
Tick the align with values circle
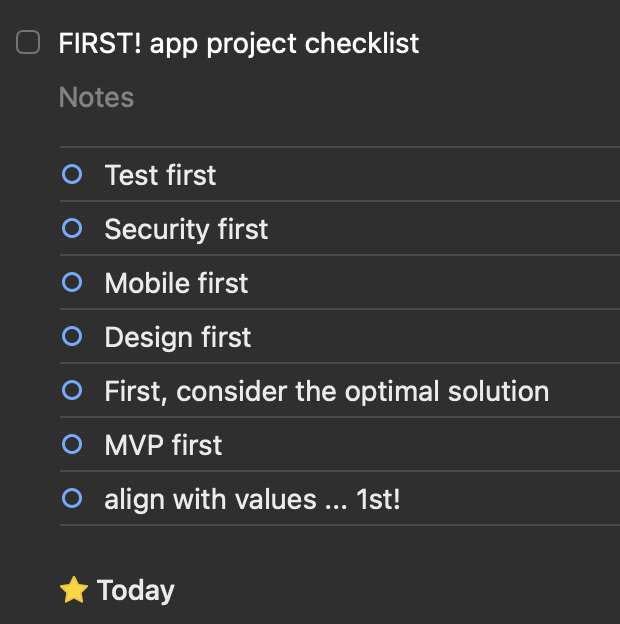pyautogui.click(x=72, y=498)
